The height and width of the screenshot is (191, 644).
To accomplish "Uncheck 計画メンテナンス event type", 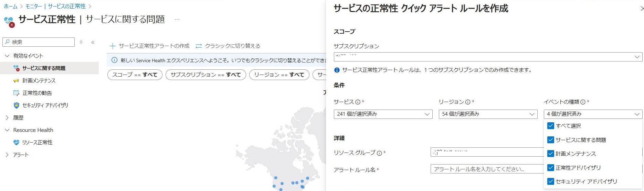I will (x=550, y=154).
